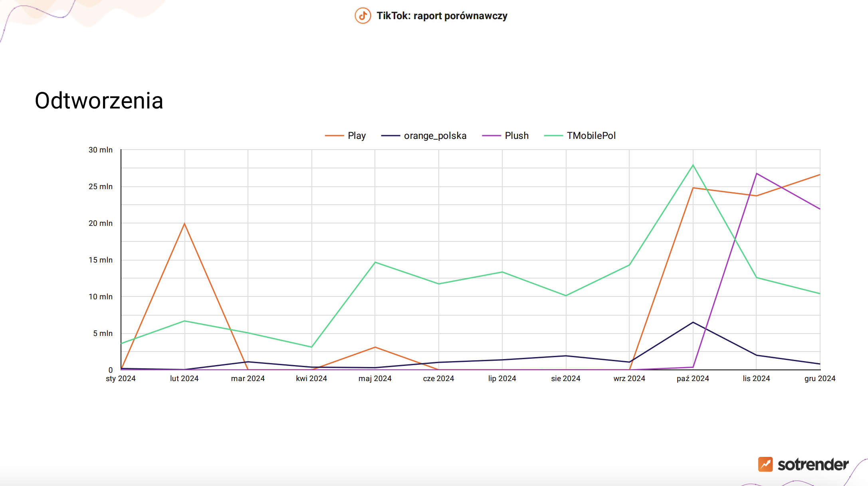
Task: Click the Play peak at lut 2024
Action: pos(184,223)
